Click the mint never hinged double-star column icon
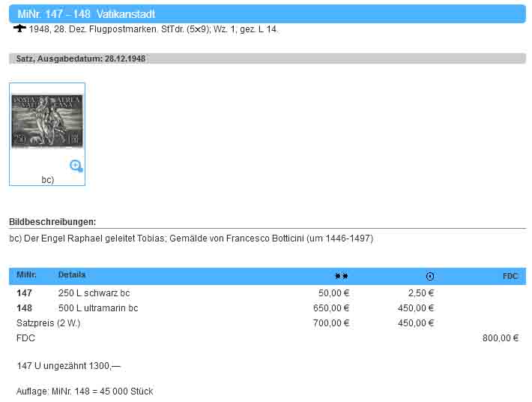 342,276
